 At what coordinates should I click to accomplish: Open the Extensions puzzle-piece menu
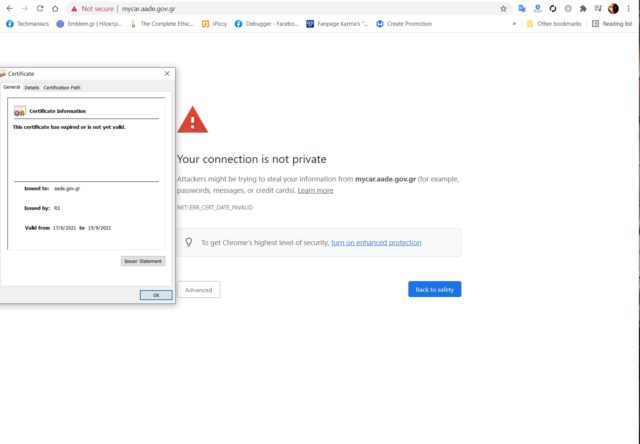click(583, 9)
